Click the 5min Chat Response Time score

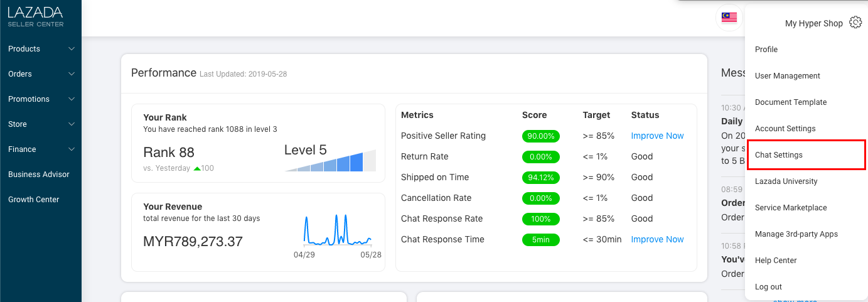(540, 239)
